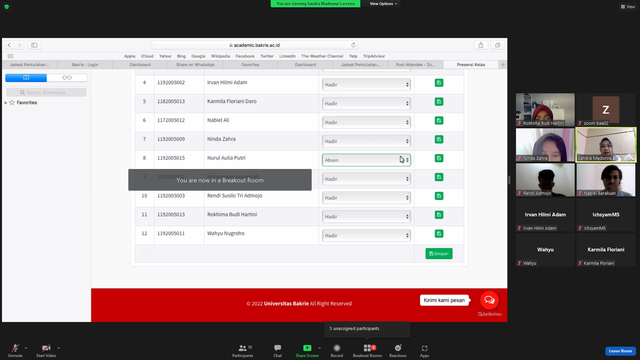Click the Safari forward arrow
The height and width of the screenshot is (360, 640).
tap(19, 45)
